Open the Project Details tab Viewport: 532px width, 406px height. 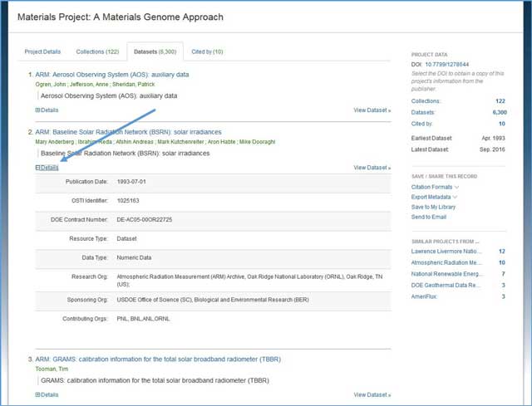(42, 51)
